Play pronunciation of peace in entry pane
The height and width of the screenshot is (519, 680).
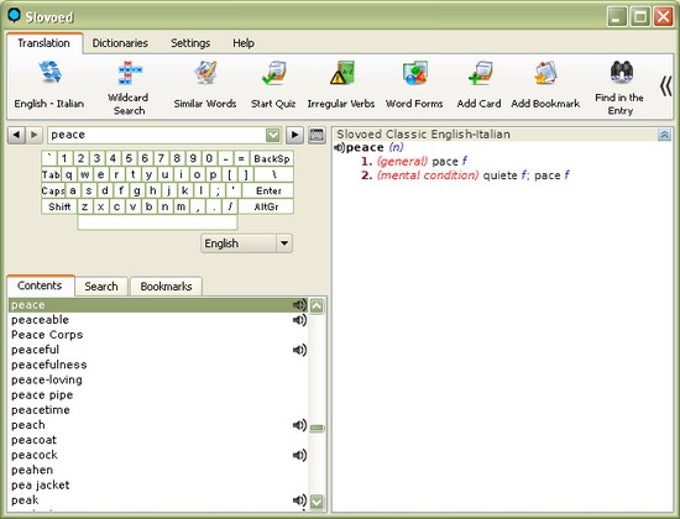pos(339,148)
